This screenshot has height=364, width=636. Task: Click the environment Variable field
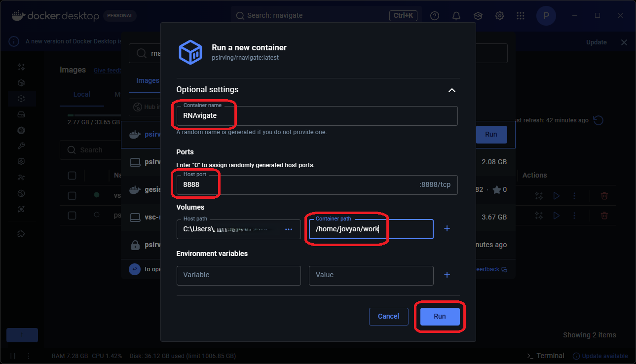click(x=239, y=275)
